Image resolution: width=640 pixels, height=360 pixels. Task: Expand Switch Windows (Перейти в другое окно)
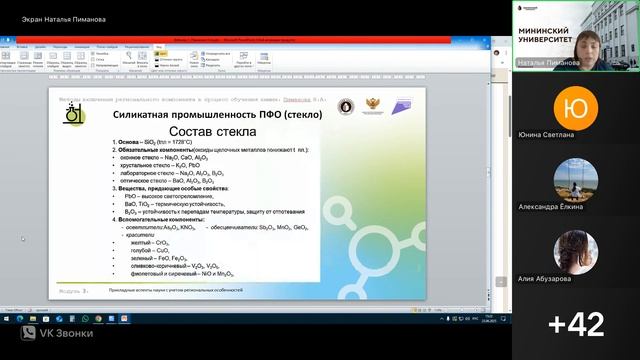(x=244, y=59)
